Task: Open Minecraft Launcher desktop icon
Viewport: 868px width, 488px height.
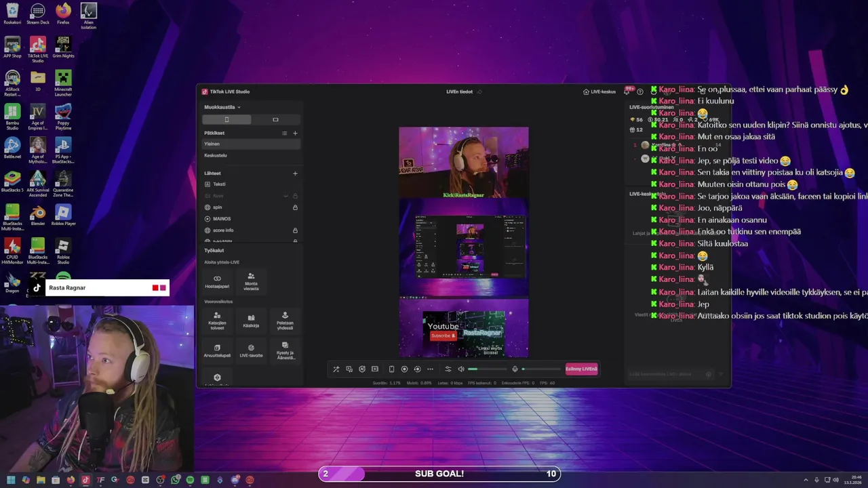Action: 63,83
